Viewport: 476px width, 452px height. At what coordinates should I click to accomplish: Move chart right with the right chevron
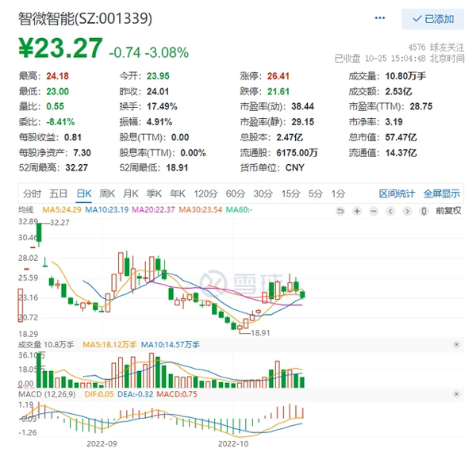point(407,211)
